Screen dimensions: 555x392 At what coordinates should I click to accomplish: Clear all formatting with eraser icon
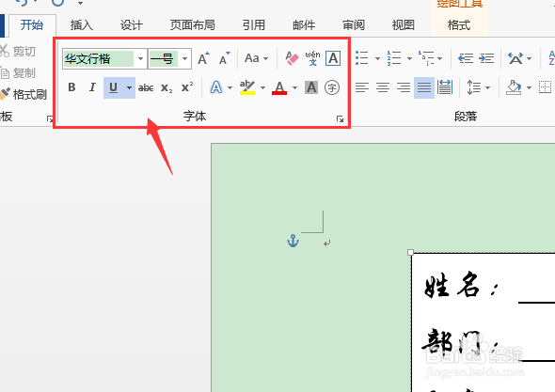pos(292,58)
